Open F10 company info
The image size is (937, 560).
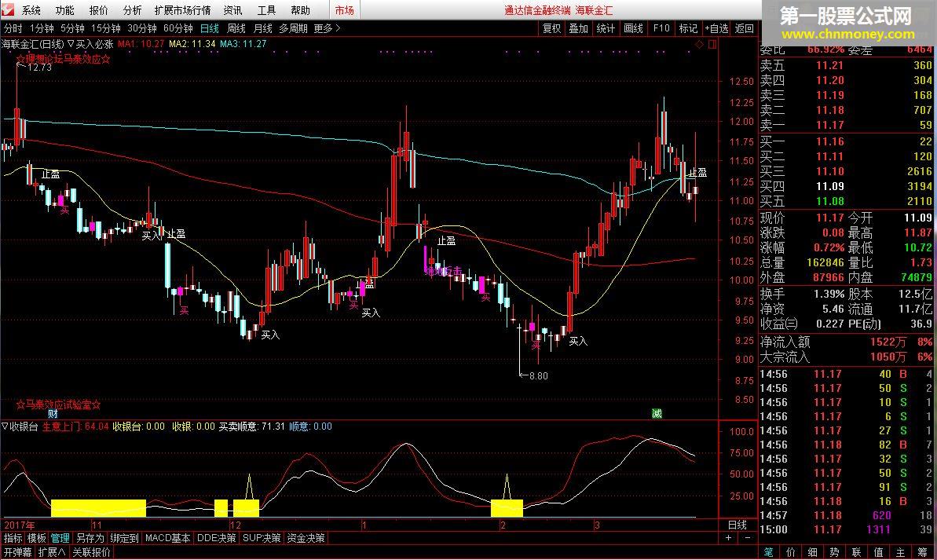(x=661, y=28)
